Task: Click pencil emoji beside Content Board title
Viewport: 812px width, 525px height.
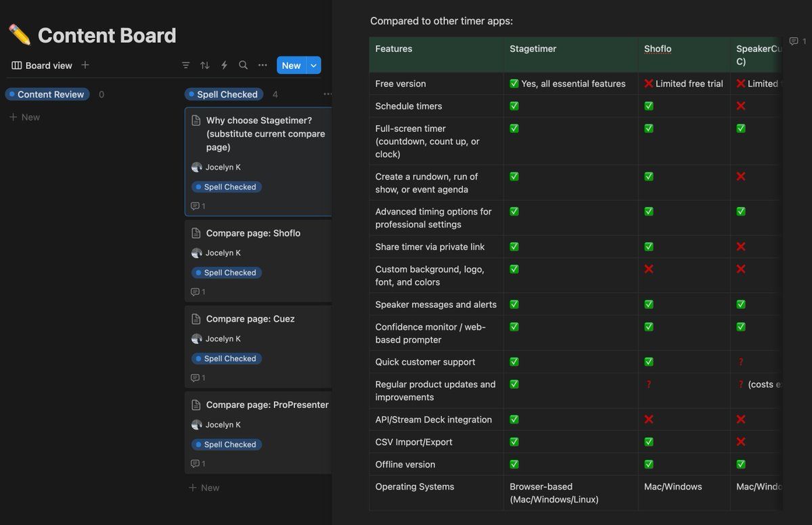Action: click(x=20, y=35)
